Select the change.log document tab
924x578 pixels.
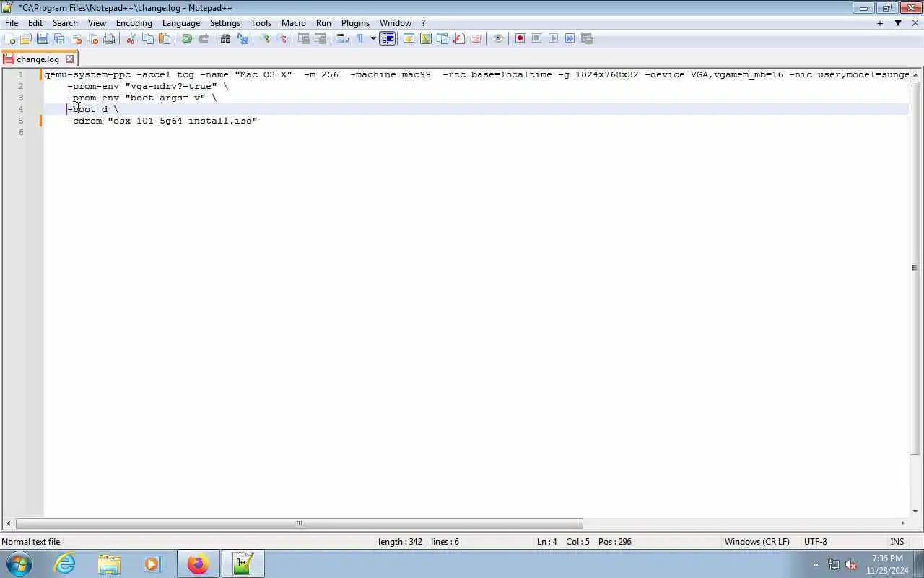point(38,59)
